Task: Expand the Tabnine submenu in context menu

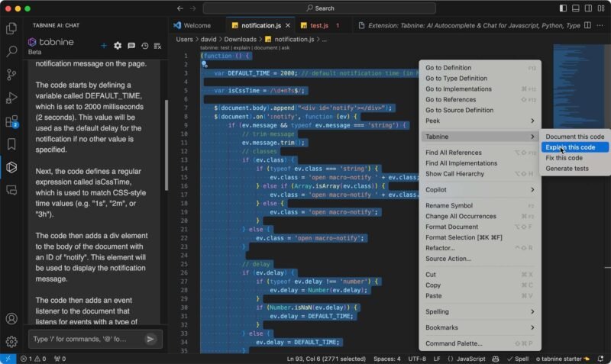Action: (x=480, y=137)
